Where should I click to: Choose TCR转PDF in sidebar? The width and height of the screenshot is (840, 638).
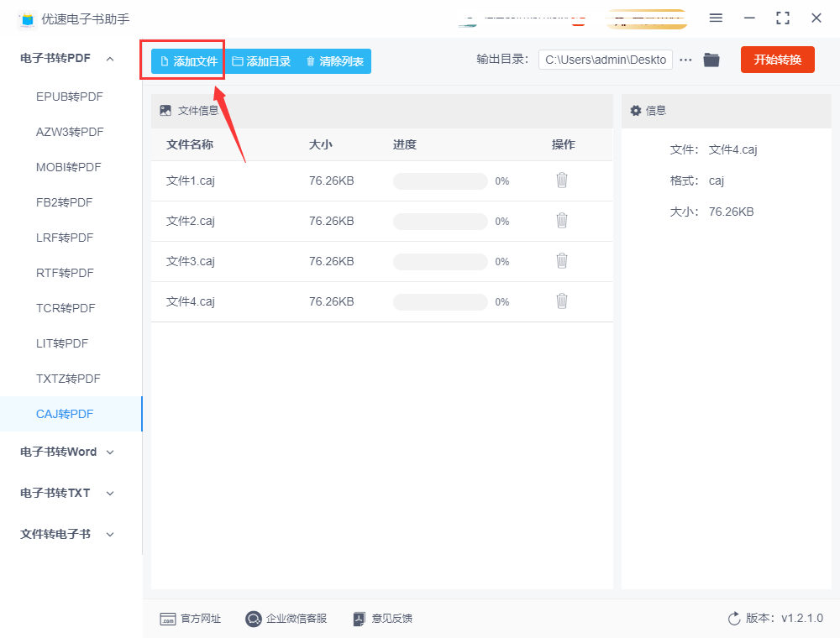tap(66, 308)
